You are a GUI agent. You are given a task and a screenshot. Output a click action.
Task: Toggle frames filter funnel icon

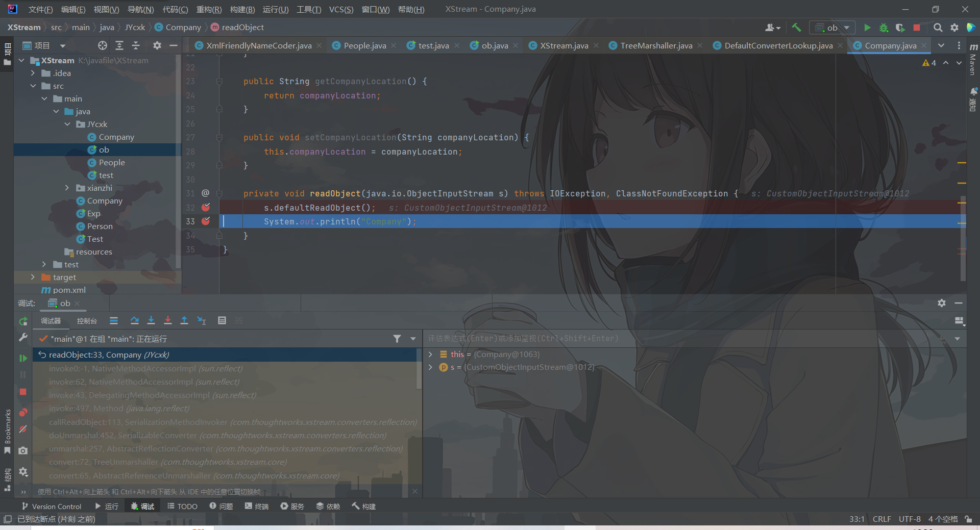(397, 339)
